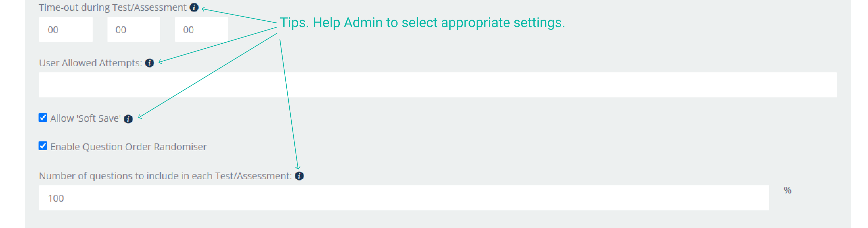The width and height of the screenshot is (868, 228).
Task: Focus the first time-out field showing 00
Action: (x=66, y=30)
